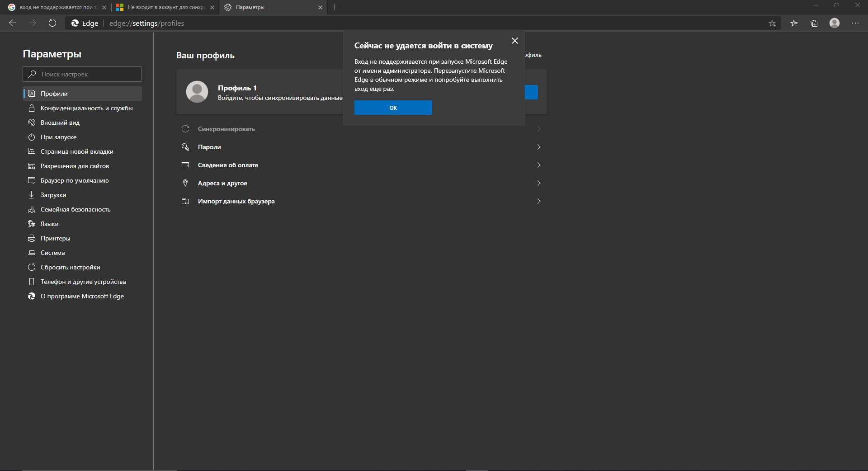
Task: Open the Адреса и другое row
Action: pyautogui.click(x=362, y=183)
